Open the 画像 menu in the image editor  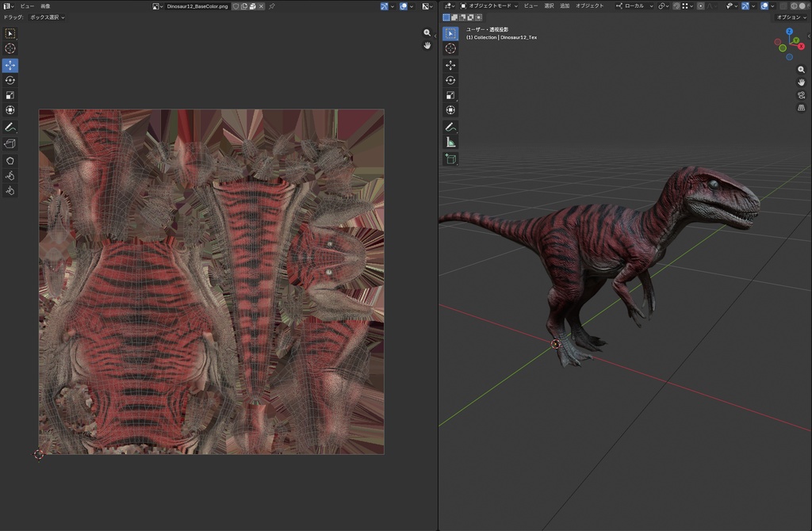click(x=45, y=6)
